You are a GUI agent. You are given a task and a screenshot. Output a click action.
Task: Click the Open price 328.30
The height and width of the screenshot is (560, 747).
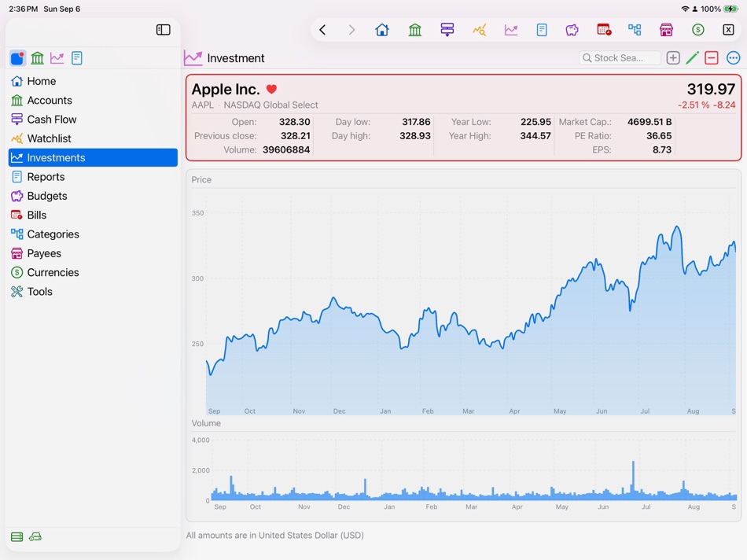(x=294, y=122)
